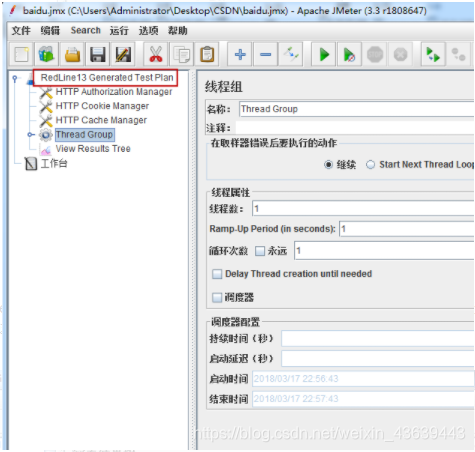Select the Thread Group tree item

coord(84,135)
